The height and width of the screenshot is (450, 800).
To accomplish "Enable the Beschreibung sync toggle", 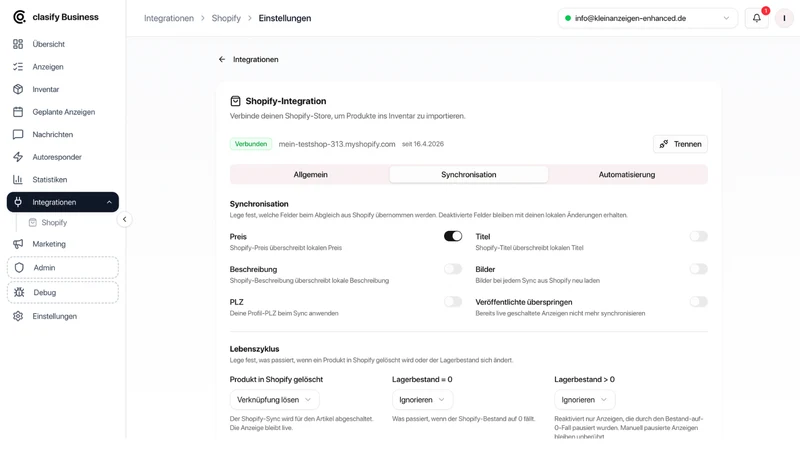I will [453, 269].
